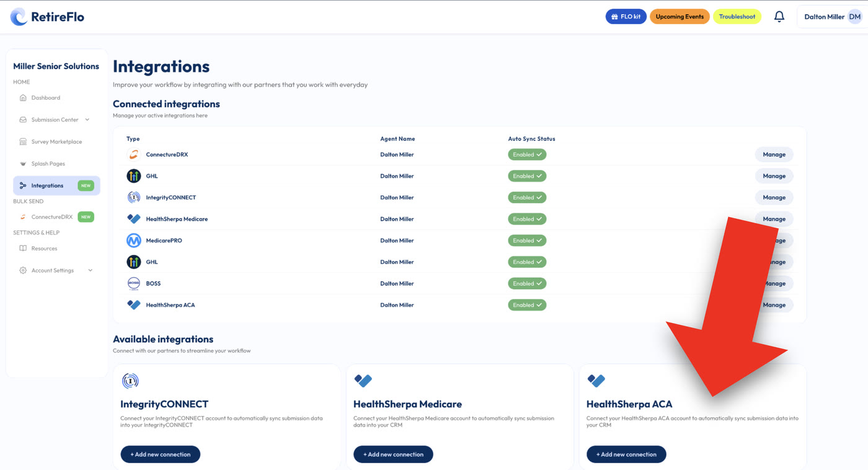Click the HealthSherpa Medicare row logo
The image size is (868, 470).
point(133,219)
